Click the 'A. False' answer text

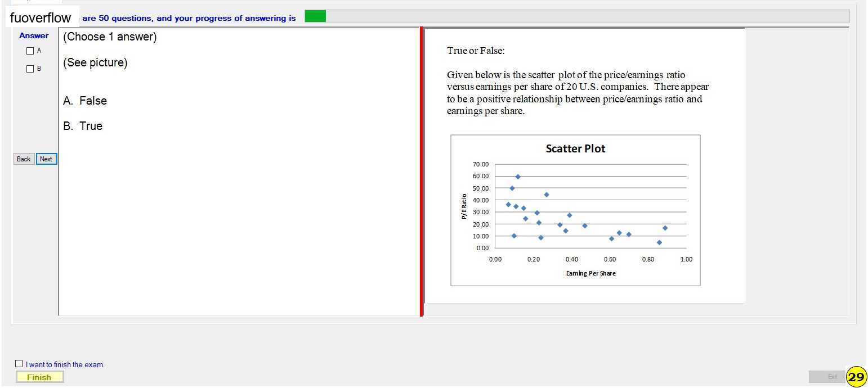point(85,101)
